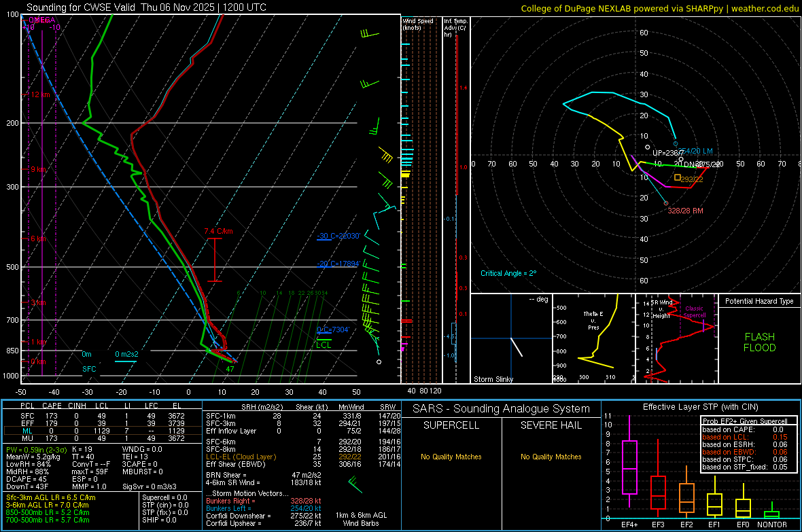This screenshot has height=532, width=802.
Task: Click the SEVERE HAIL column heading
Action: coord(551,425)
